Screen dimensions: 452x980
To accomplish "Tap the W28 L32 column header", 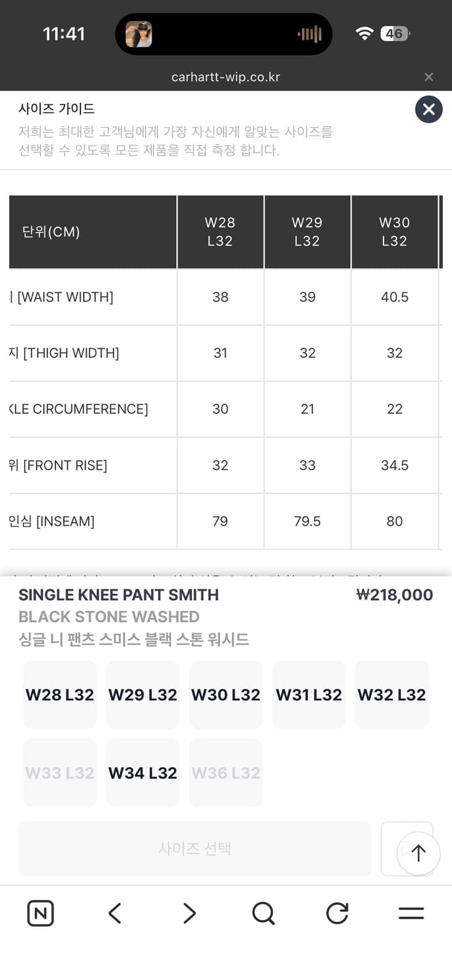I will 220,232.
